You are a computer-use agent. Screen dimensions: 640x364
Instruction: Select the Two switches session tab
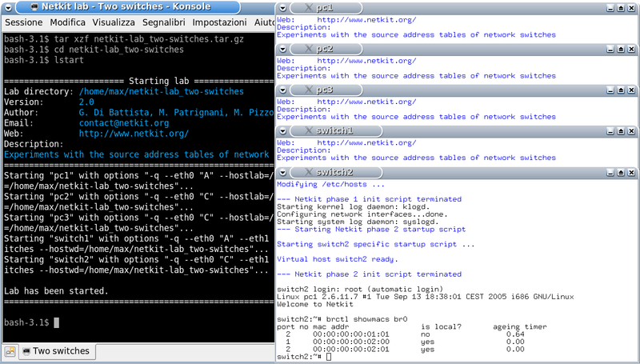56,351
